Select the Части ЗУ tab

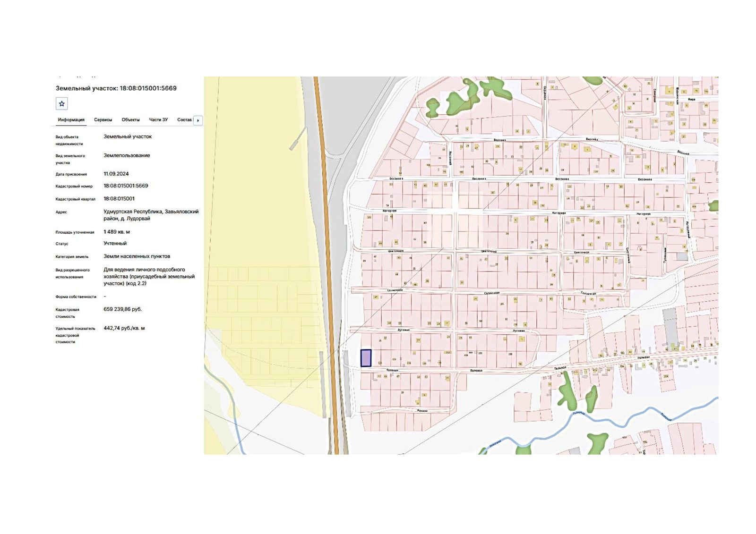tap(158, 120)
